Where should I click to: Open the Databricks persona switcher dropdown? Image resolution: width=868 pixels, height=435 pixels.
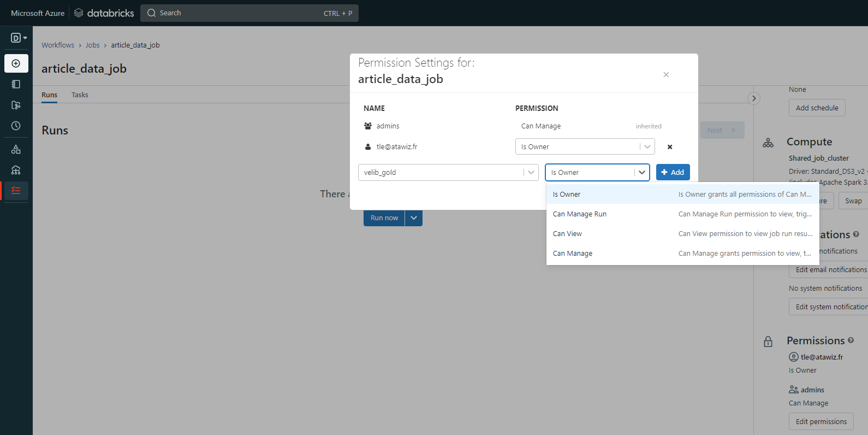[19, 38]
